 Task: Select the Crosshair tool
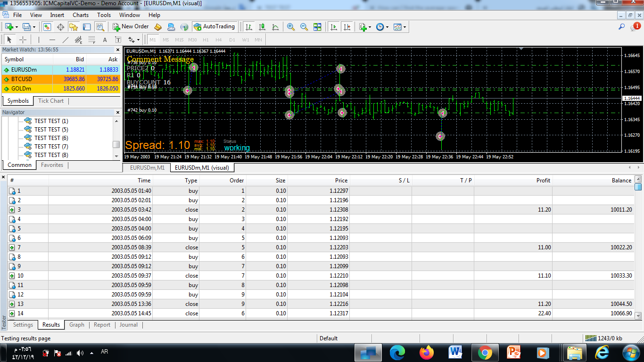23,40
